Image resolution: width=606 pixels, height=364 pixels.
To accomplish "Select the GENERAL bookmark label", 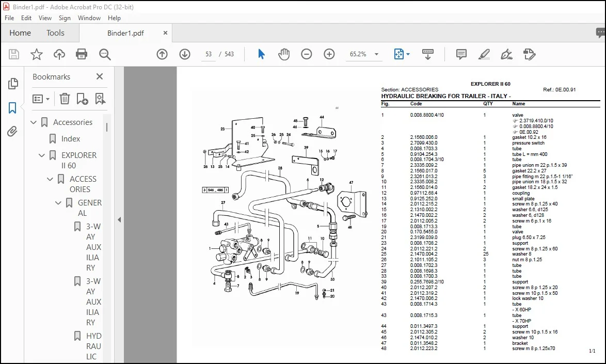I will point(90,208).
